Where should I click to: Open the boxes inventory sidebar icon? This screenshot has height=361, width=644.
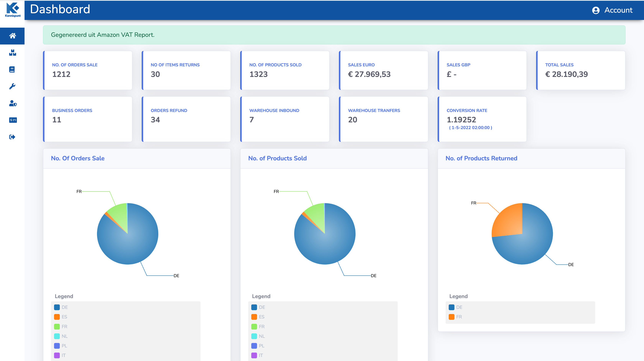(12, 53)
